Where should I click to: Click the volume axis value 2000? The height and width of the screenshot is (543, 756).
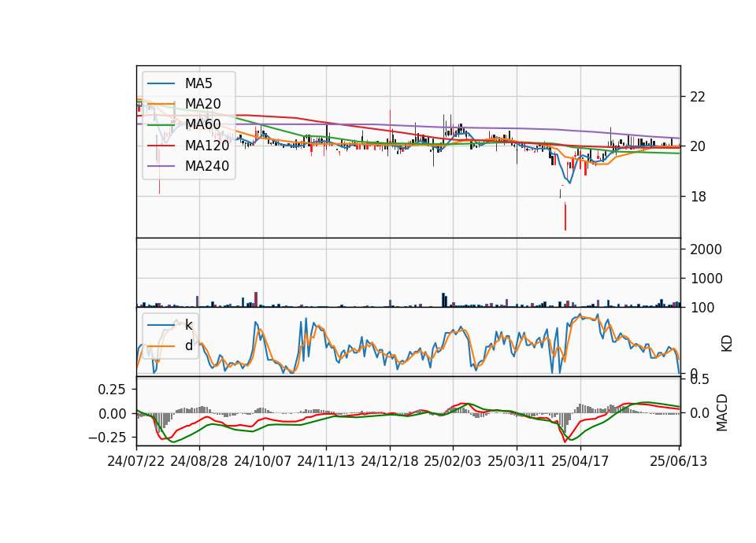[706, 249]
